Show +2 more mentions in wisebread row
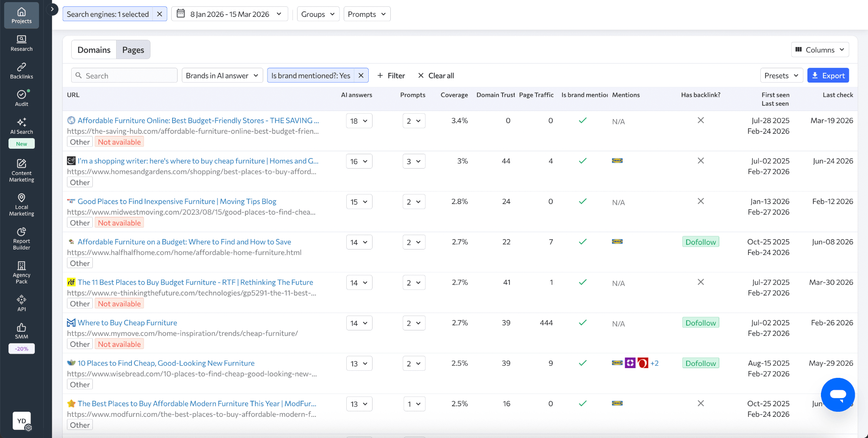The width and height of the screenshot is (868, 438). [x=654, y=363]
